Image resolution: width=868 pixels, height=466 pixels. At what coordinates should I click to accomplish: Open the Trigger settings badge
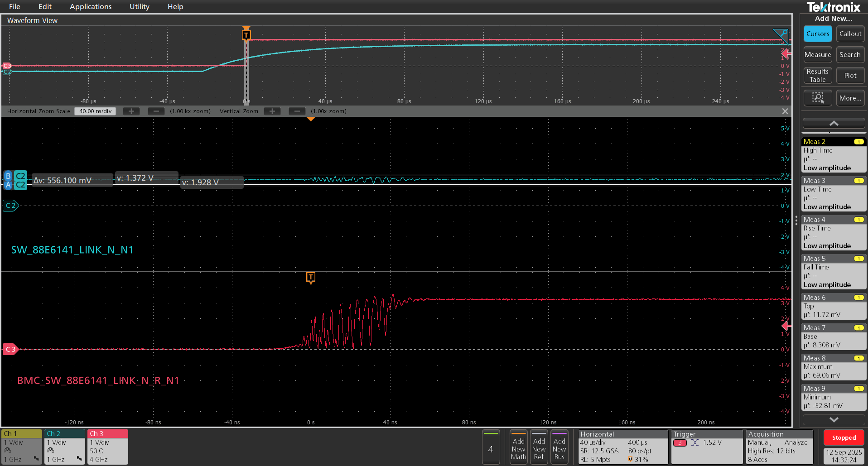[x=707, y=447]
